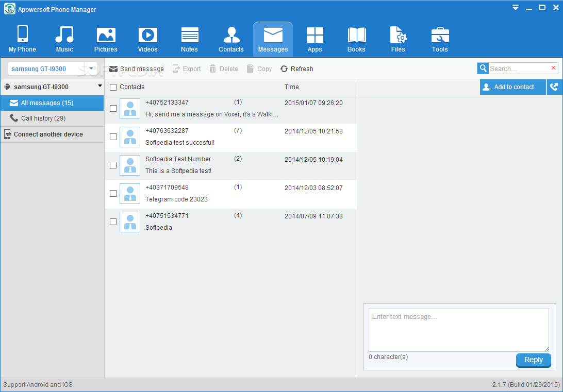The image size is (563, 392).
Task: Click the Apowersoft logo icon in title bar
Action: 9,9
